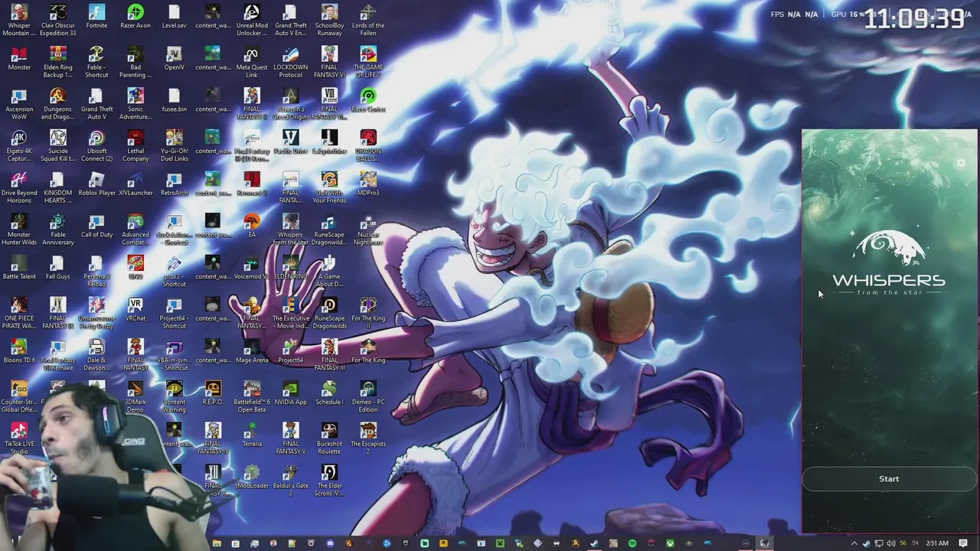Select the XIVLauncher shortcut
This screenshot has width=980, height=551.
click(x=136, y=184)
